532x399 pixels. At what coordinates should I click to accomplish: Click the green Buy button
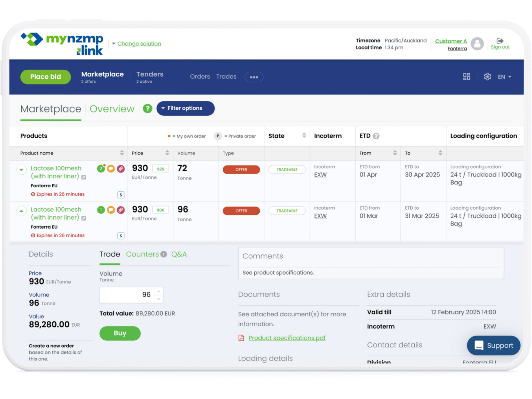120,333
